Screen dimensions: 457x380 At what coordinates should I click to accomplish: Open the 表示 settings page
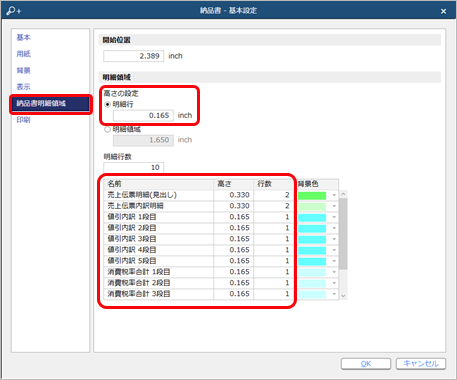(x=24, y=87)
